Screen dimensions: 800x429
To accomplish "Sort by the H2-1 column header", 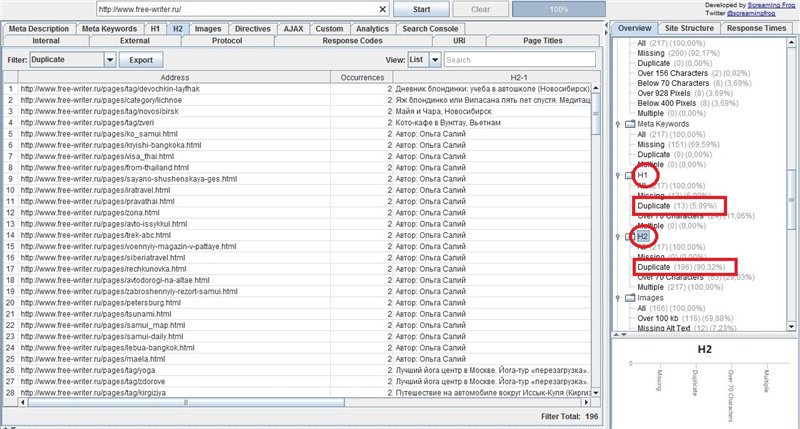I will 519,78.
